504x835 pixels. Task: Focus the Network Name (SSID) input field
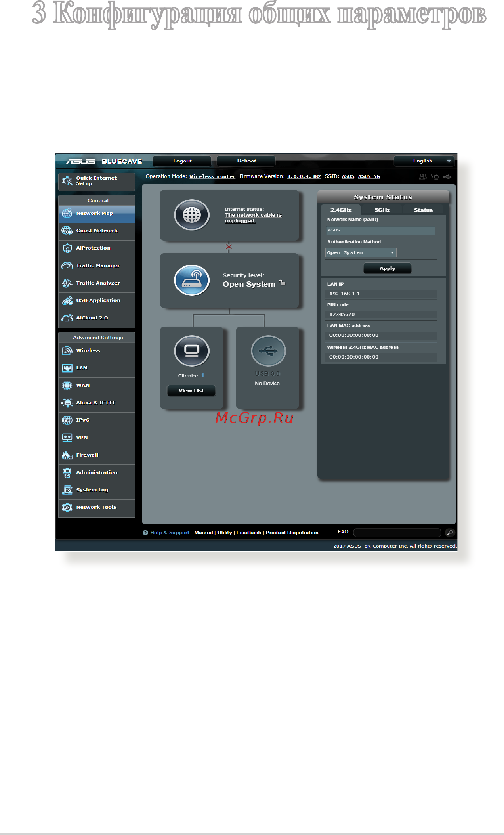point(381,230)
